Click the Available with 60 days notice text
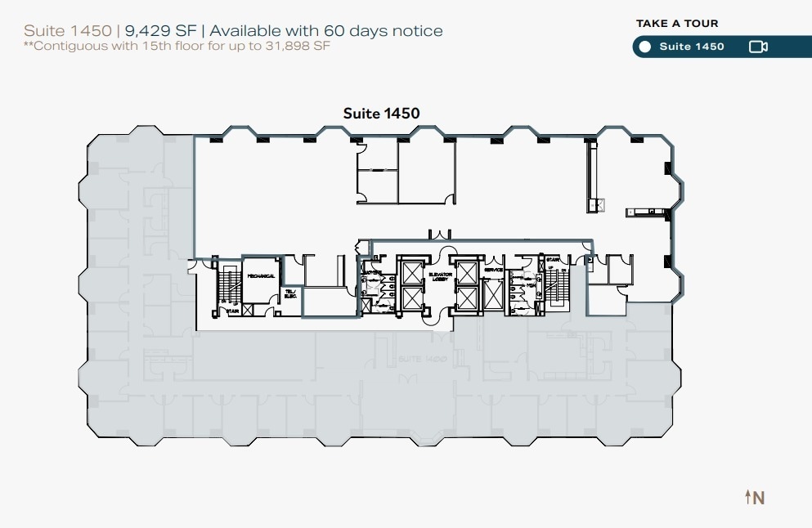The height and width of the screenshot is (528, 812). pyautogui.click(x=325, y=30)
